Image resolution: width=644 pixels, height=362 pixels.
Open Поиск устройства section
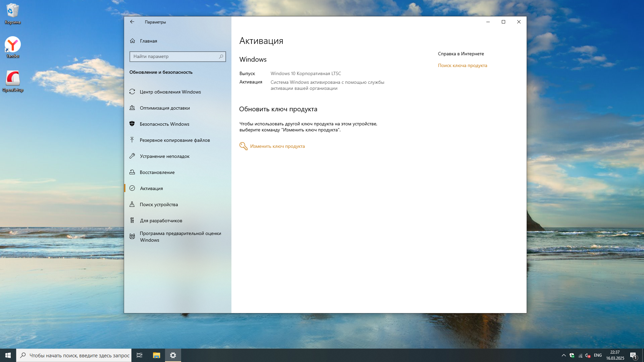tap(159, 204)
